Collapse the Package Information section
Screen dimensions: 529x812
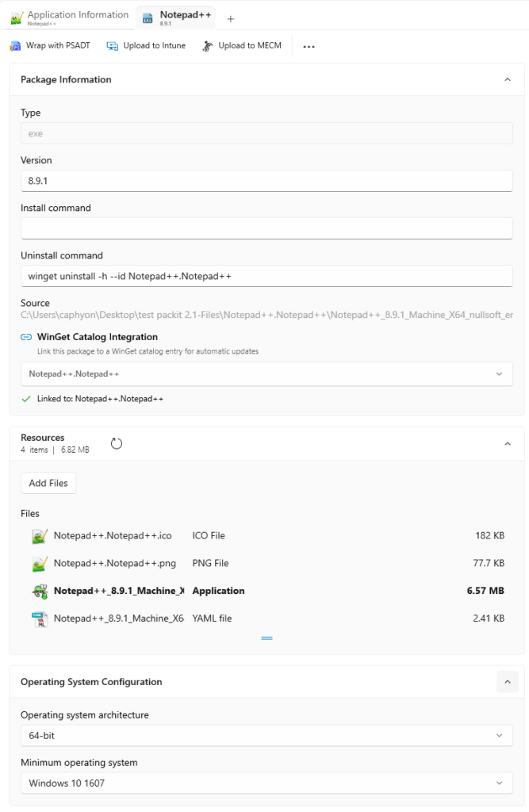(x=508, y=79)
